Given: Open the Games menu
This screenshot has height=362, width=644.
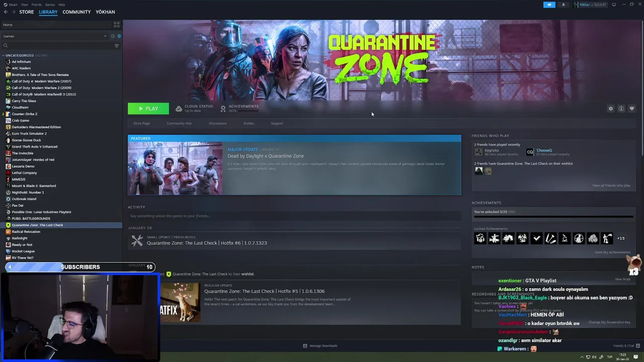Looking at the screenshot, I should [x=50, y=5].
